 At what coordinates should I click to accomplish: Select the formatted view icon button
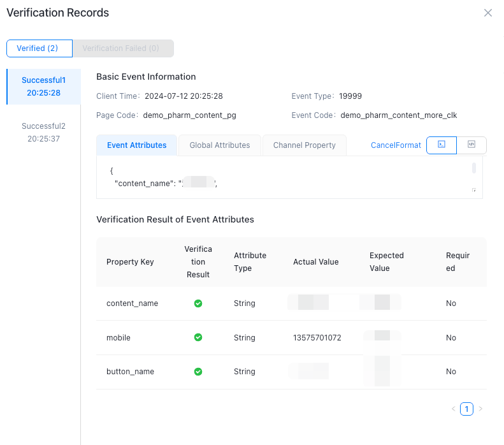click(442, 145)
